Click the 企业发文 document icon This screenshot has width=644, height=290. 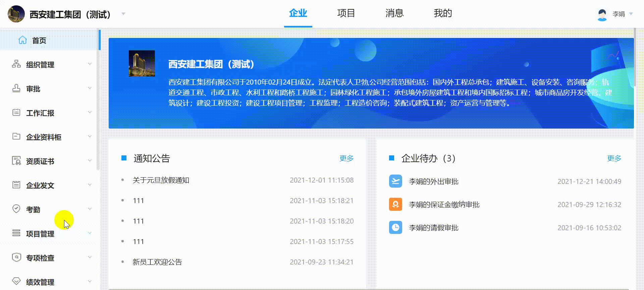[x=16, y=185]
